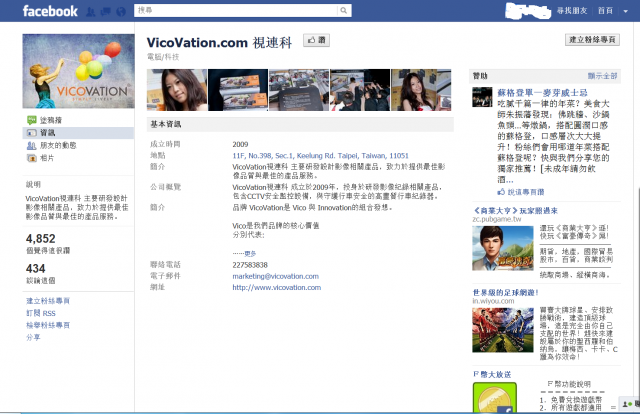Screen dimensions: 640x414
Task: Click 建立粉絲專頁 button at top right
Action: click(x=592, y=40)
